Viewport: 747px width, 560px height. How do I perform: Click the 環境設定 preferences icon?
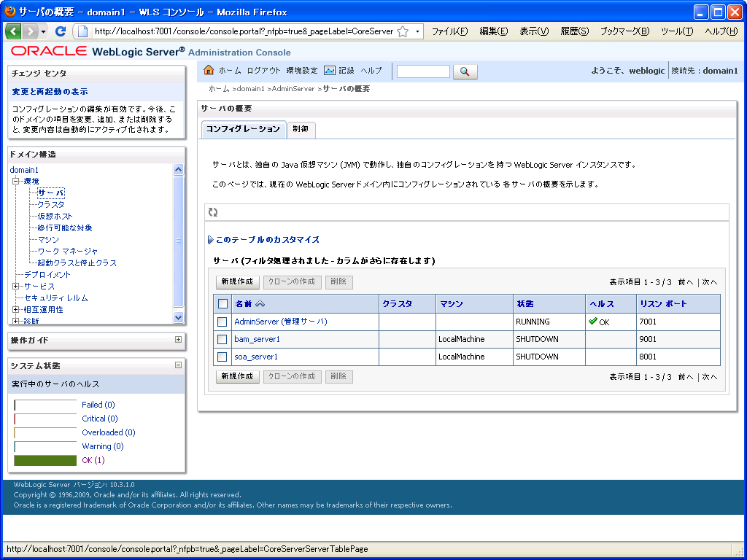pyautogui.click(x=301, y=71)
